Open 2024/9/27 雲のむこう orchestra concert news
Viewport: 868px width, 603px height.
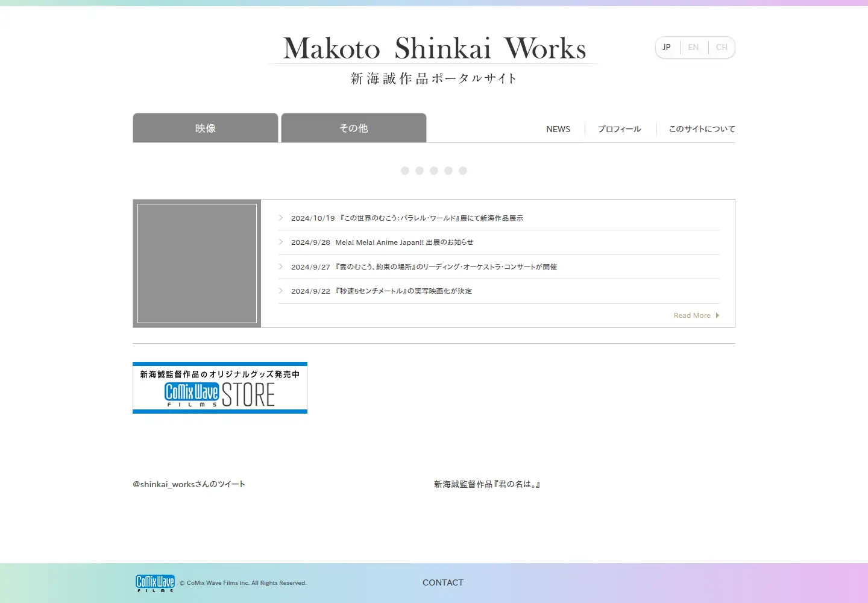[424, 267]
